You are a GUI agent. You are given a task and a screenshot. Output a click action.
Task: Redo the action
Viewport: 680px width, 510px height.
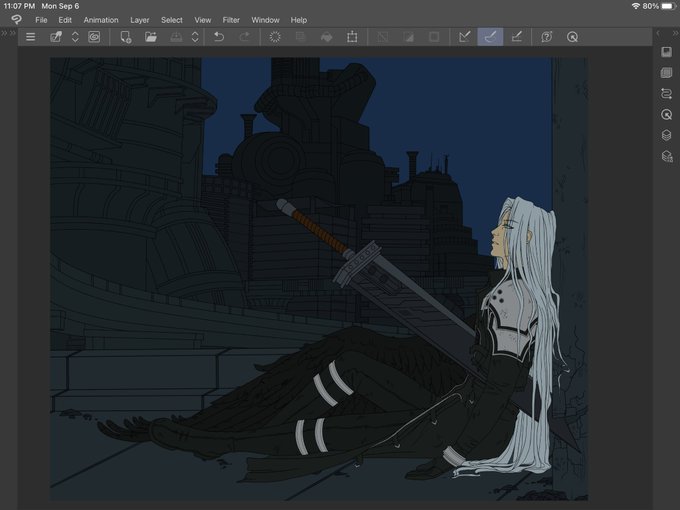point(245,37)
